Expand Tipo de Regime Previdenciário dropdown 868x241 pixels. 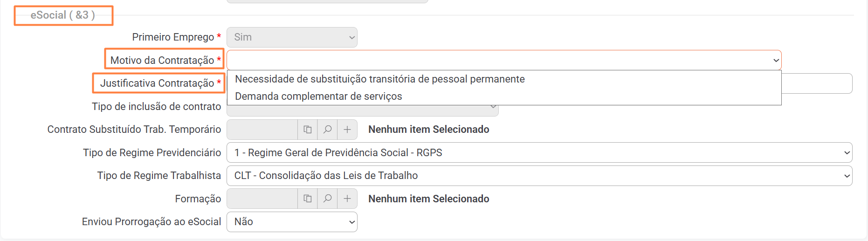point(539,153)
